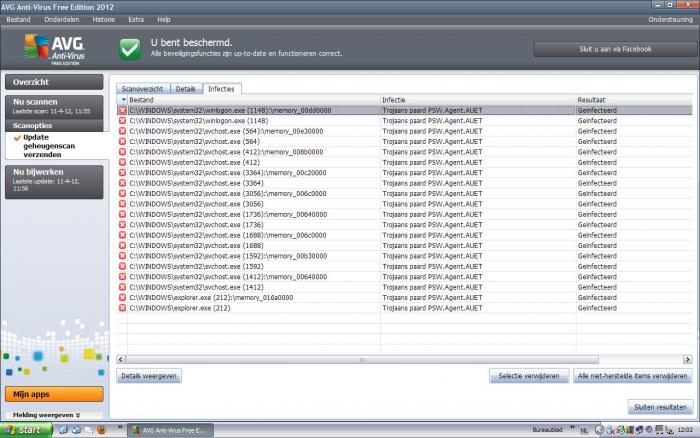The width and height of the screenshot is (700, 438).
Task: Click the green protected checkmark status icon
Action: 130,49
